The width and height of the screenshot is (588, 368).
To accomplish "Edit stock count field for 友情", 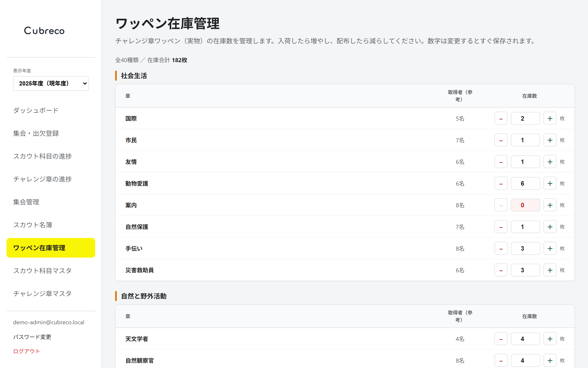I will pyautogui.click(x=525, y=162).
